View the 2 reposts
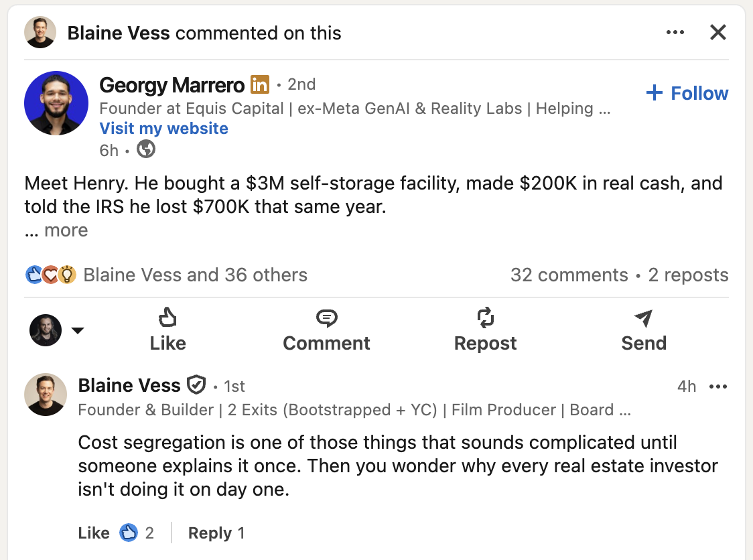 [688, 275]
